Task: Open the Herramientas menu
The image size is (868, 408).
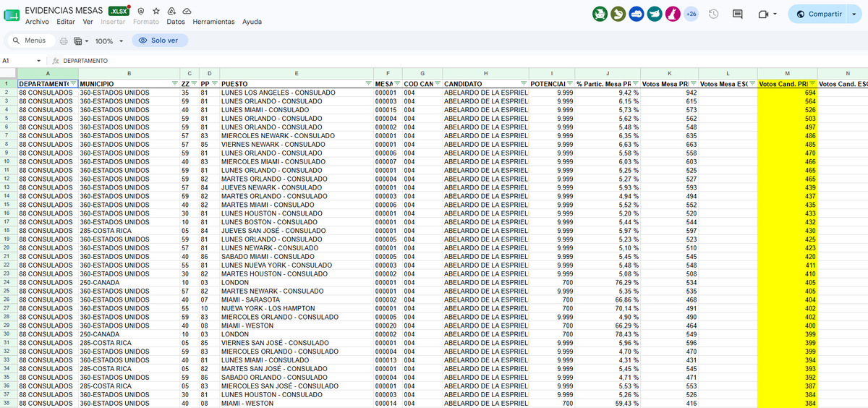Action: point(213,22)
